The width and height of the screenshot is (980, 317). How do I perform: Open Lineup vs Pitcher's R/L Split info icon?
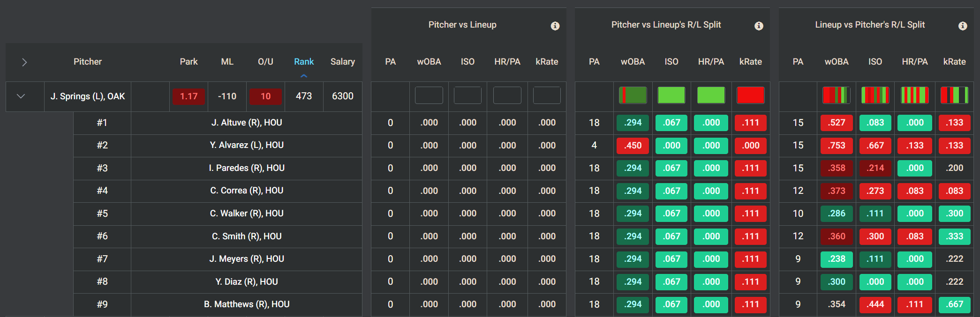click(x=963, y=26)
